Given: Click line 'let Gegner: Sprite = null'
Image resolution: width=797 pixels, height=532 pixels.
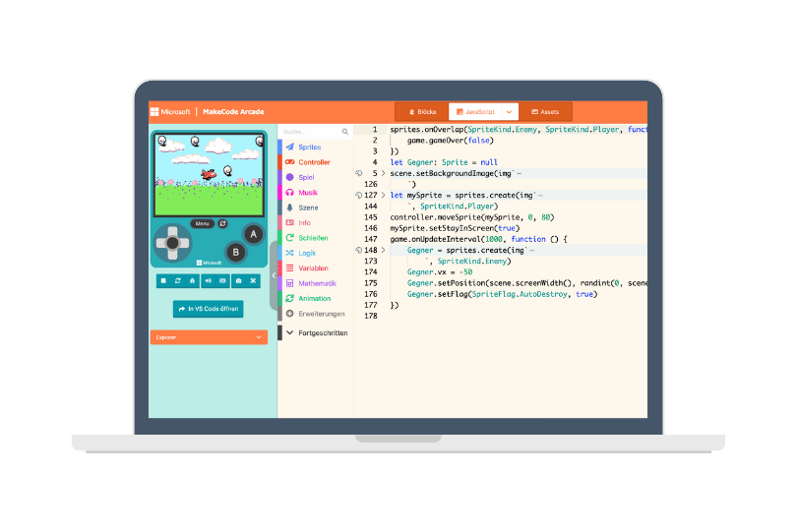Looking at the screenshot, I should tap(444, 162).
